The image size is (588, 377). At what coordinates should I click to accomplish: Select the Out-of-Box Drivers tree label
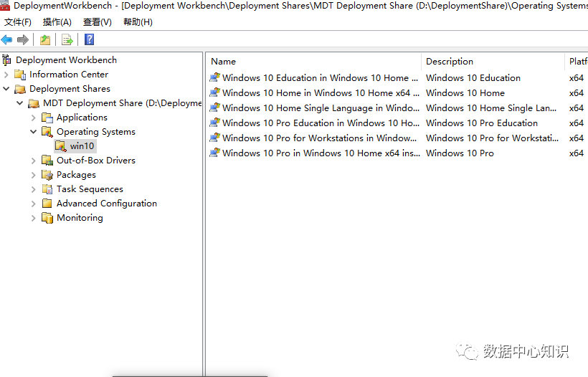click(96, 161)
